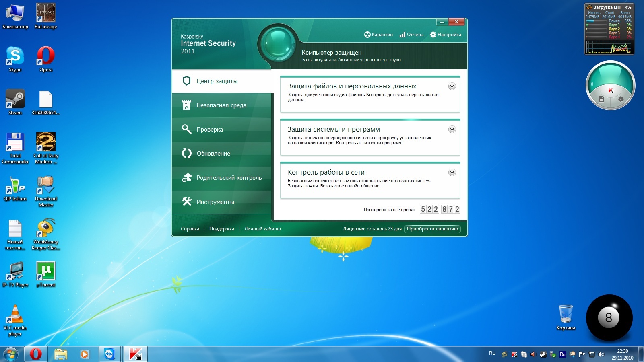This screenshot has width=644, height=362.
Task: Click Opera icon on taskbar
Action: 35,354
